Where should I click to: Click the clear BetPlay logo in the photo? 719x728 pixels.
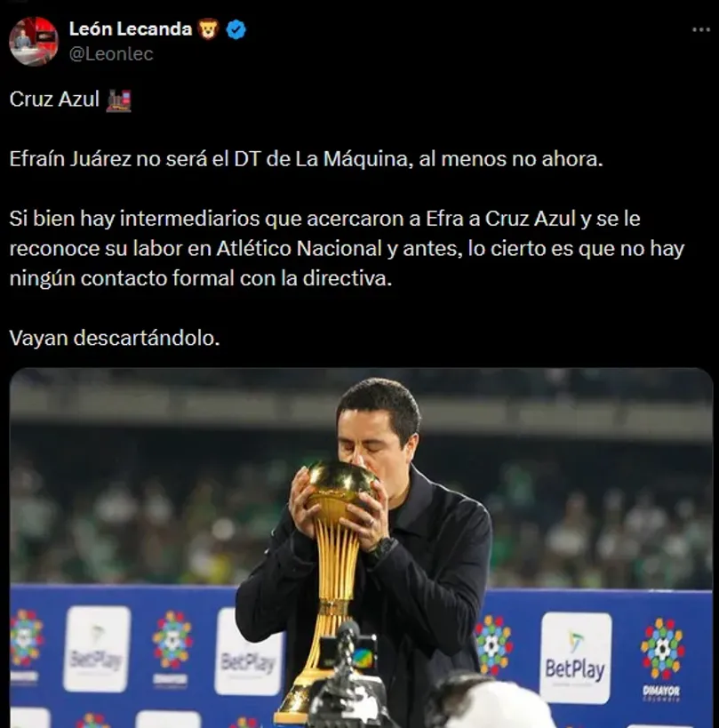(575, 658)
